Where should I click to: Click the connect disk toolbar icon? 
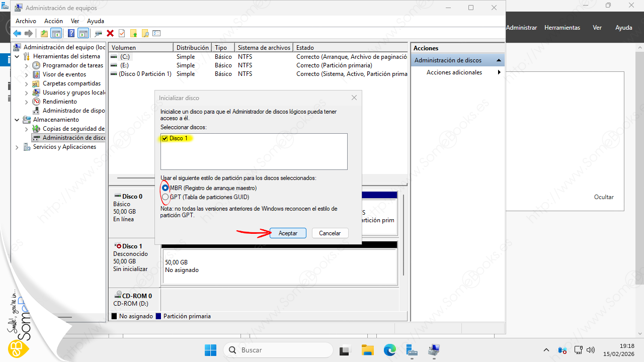coord(99,34)
